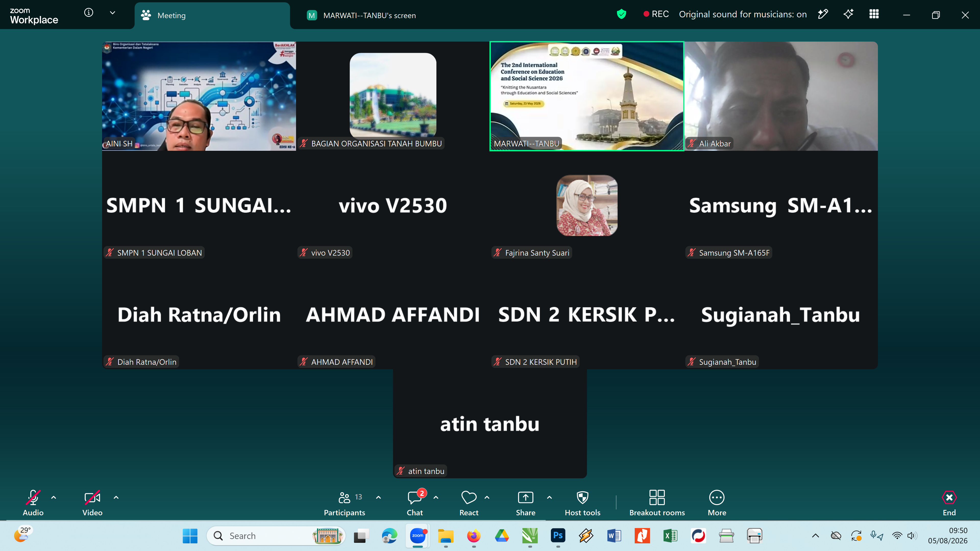
Task: Select the MARWATI--TANBU video tile
Action: (587, 96)
